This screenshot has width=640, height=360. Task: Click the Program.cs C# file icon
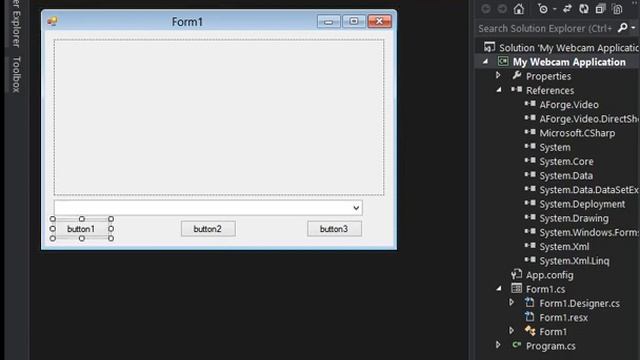click(517, 345)
